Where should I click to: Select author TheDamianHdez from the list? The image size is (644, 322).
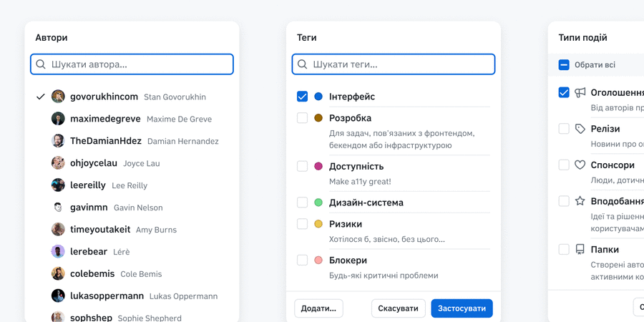(105, 141)
